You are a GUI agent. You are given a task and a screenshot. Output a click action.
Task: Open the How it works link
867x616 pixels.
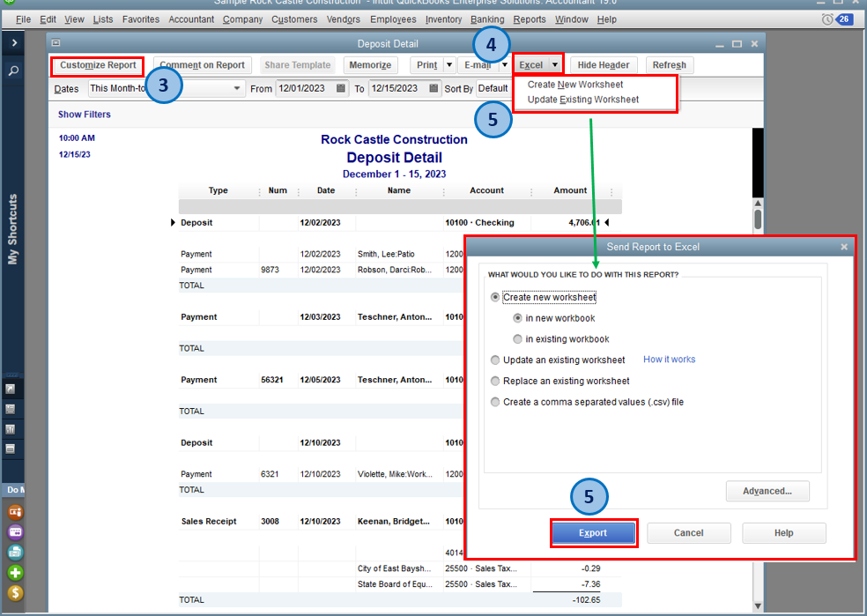pyautogui.click(x=669, y=360)
